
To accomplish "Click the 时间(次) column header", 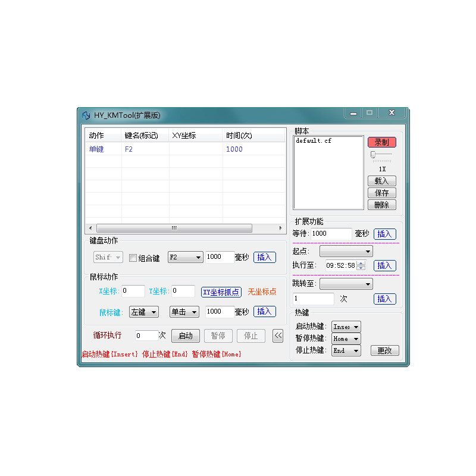I will [x=254, y=136].
